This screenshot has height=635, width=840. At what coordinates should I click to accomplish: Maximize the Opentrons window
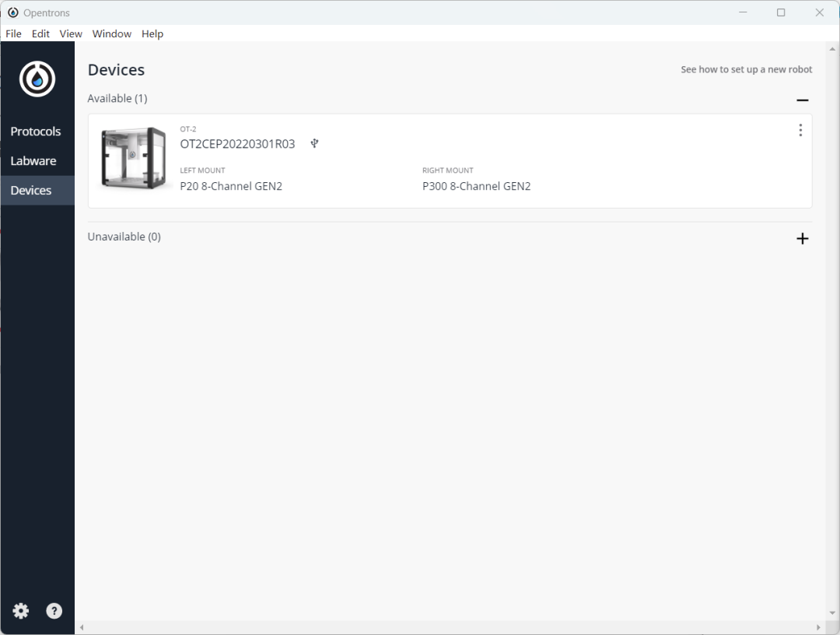[781, 12]
